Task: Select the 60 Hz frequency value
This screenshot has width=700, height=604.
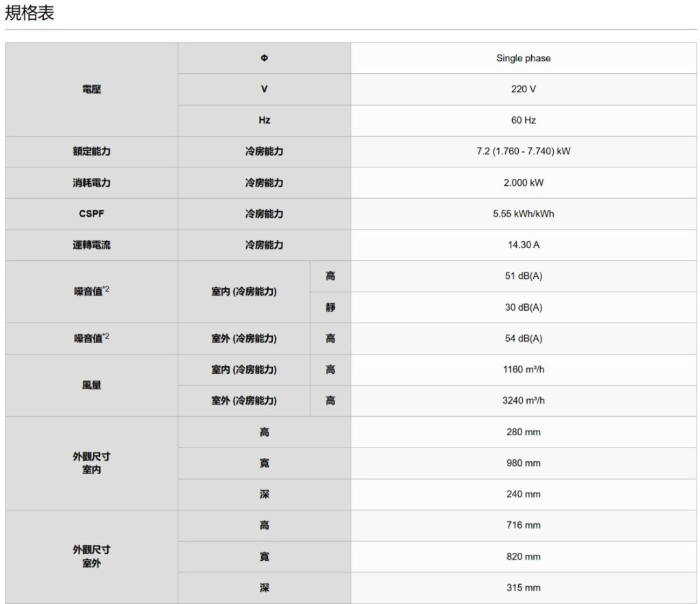Action: [523, 120]
